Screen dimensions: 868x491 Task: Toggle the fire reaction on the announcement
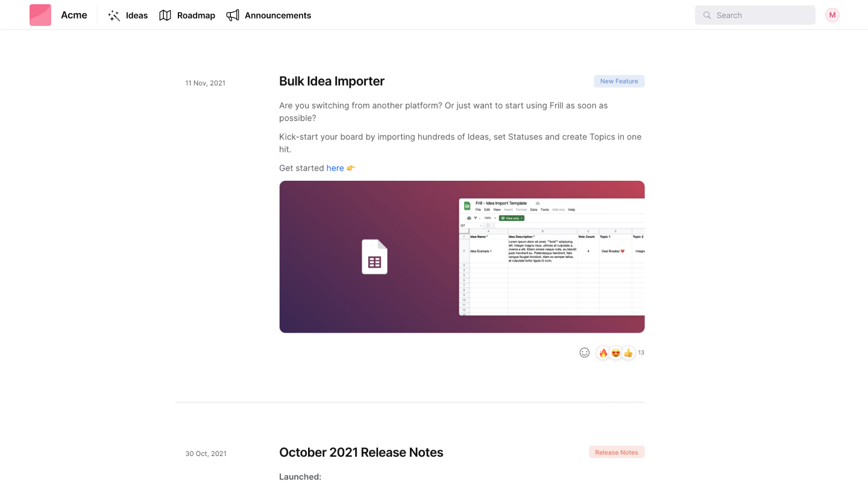[603, 352]
